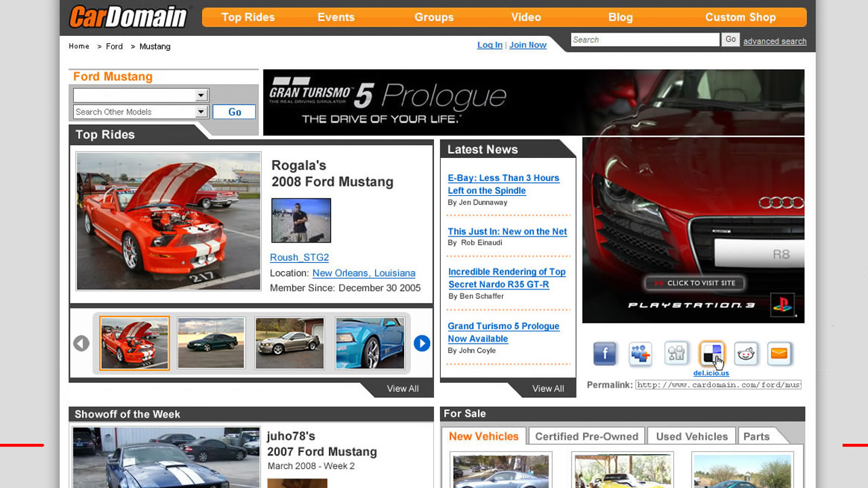Switch to the Certified Pre-Owned tab
Screen dimensions: 868x488
[x=587, y=436]
